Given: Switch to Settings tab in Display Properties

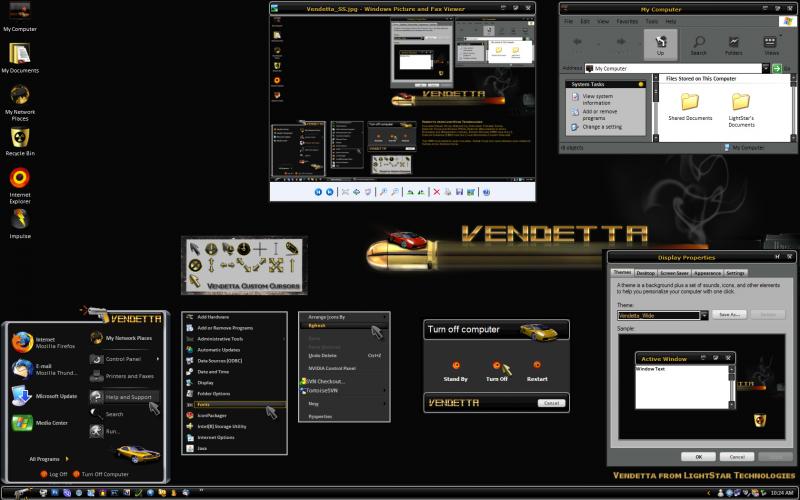Looking at the screenshot, I should pos(735,273).
